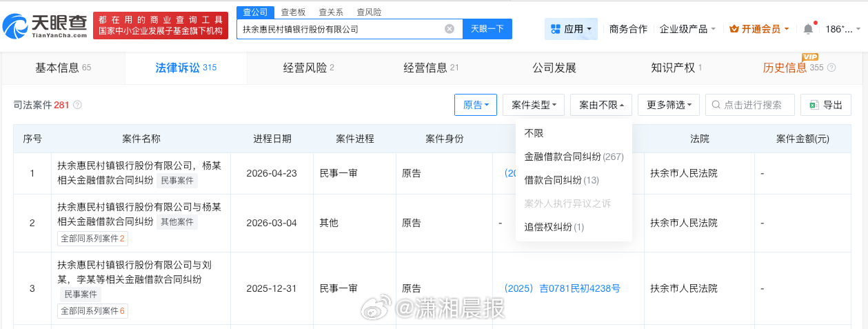
Task: Switch to the 查风险 search tab
Action: tap(368, 12)
